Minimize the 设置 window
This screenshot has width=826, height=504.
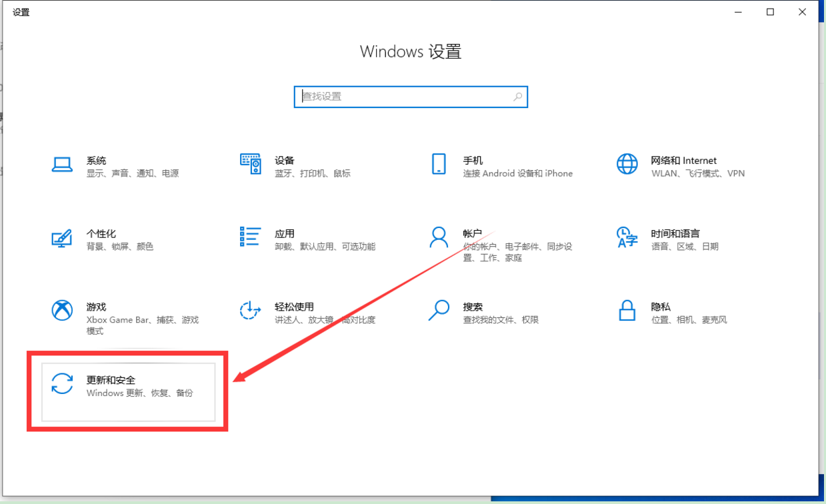(x=739, y=12)
